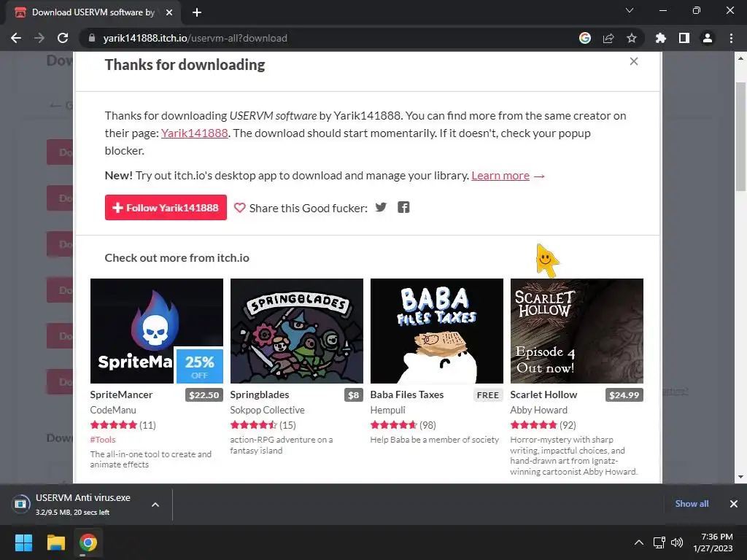Image resolution: width=747 pixels, height=560 pixels.
Task: Open the Springblades title link
Action: (x=260, y=394)
